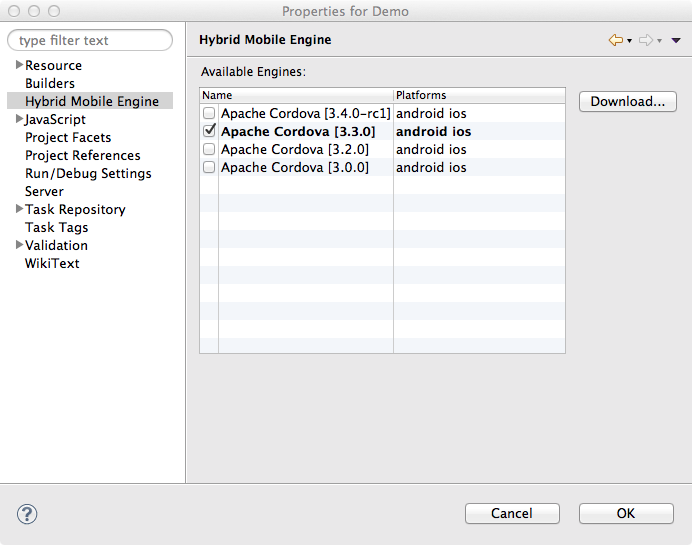Open the view menu triangle
Viewport: 692px width, 545px height.
pos(676,41)
